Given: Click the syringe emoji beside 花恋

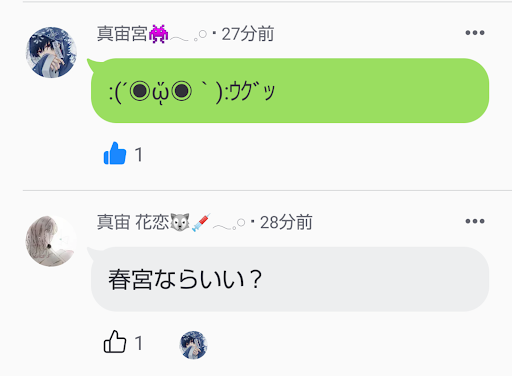Looking at the screenshot, I should point(201,222).
